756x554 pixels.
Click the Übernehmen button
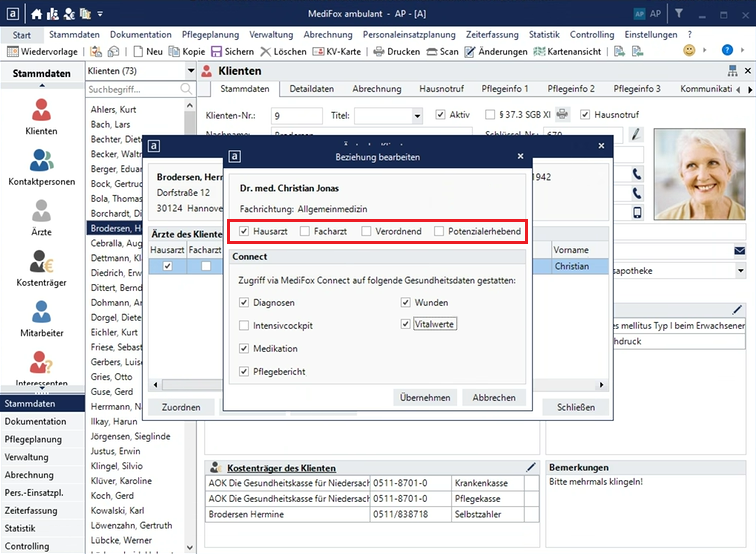tap(425, 397)
